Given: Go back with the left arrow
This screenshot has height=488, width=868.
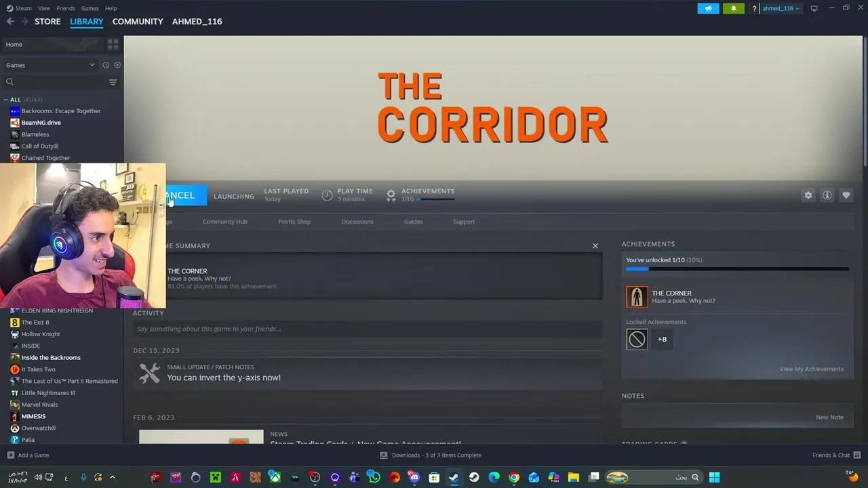Looking at the screenshot, I should click(x=10, y=22).
